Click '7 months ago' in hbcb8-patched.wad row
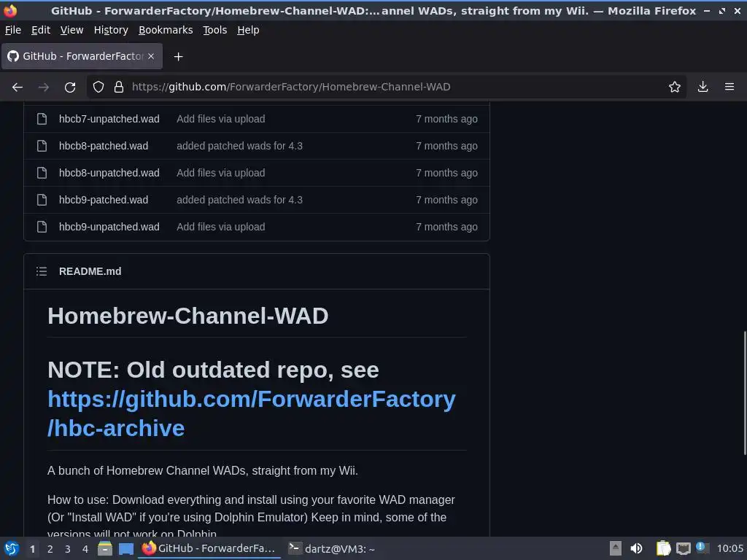 click(446, 146)
